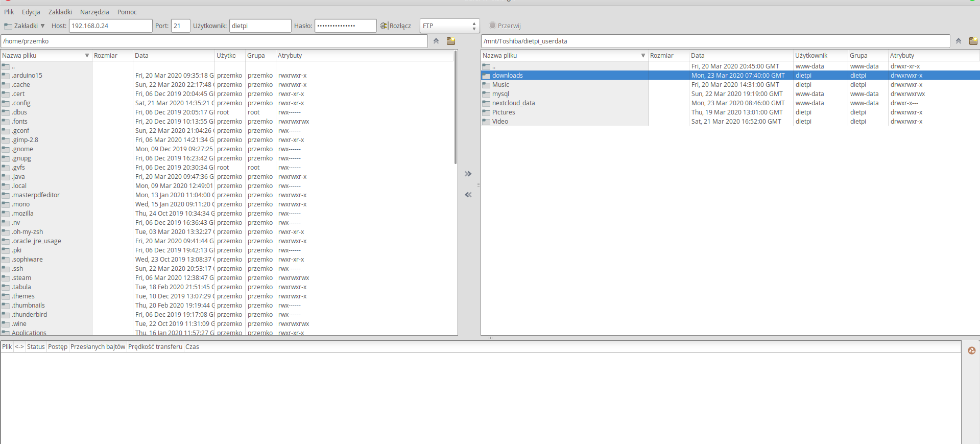Sort remote list by Atrybuty column
The width and height of the screenshot is (980, 444).
902,56
